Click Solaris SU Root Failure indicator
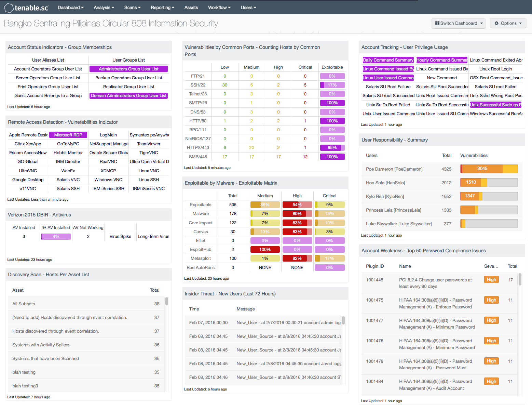Image resolution: width=532 pixels, height=411 pixels. click(388, 87)
